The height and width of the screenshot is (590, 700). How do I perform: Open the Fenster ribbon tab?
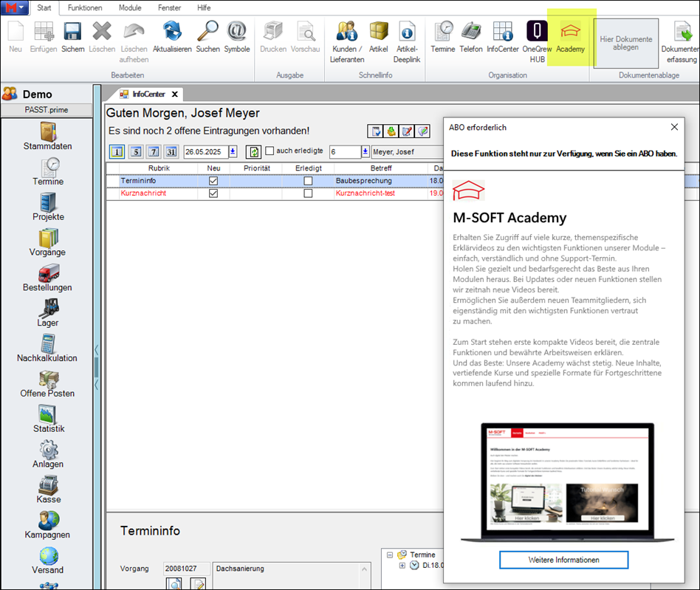(169, 7)
